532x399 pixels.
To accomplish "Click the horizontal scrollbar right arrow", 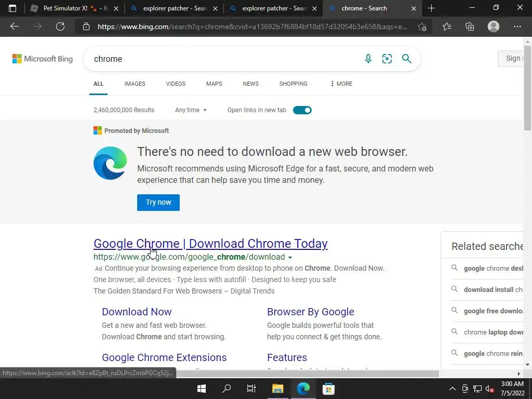I will click(519, 374).
